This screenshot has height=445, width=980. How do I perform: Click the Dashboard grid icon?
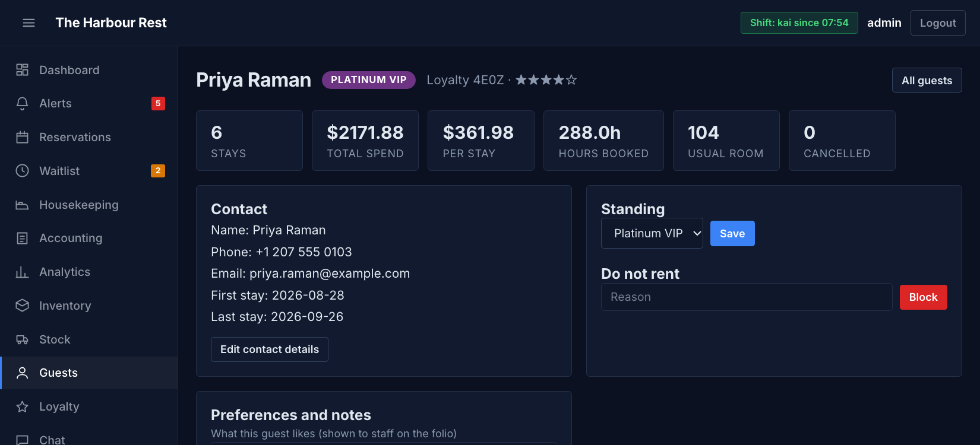click(x=22, y=70)
